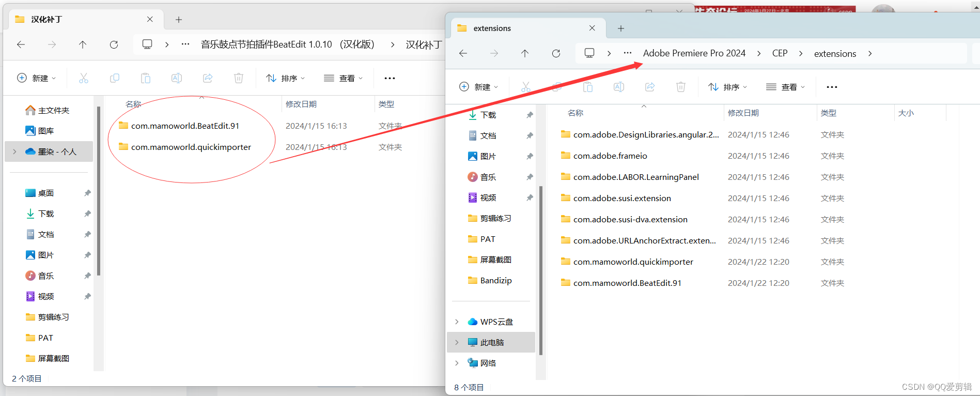Select com.adobe.susi-dva.extension folder
This screenshot has width=980, height=396.
click(x=630, y=219)
